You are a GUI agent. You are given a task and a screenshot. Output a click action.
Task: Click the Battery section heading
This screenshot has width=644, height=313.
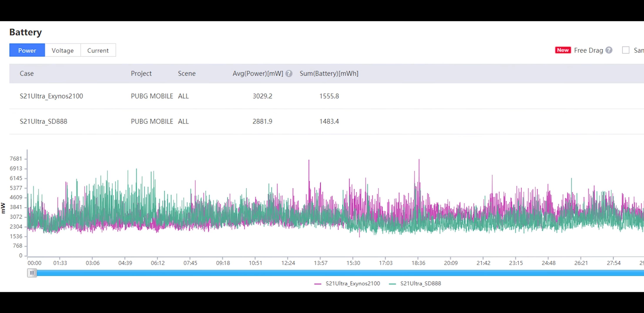tap(25, 32)
